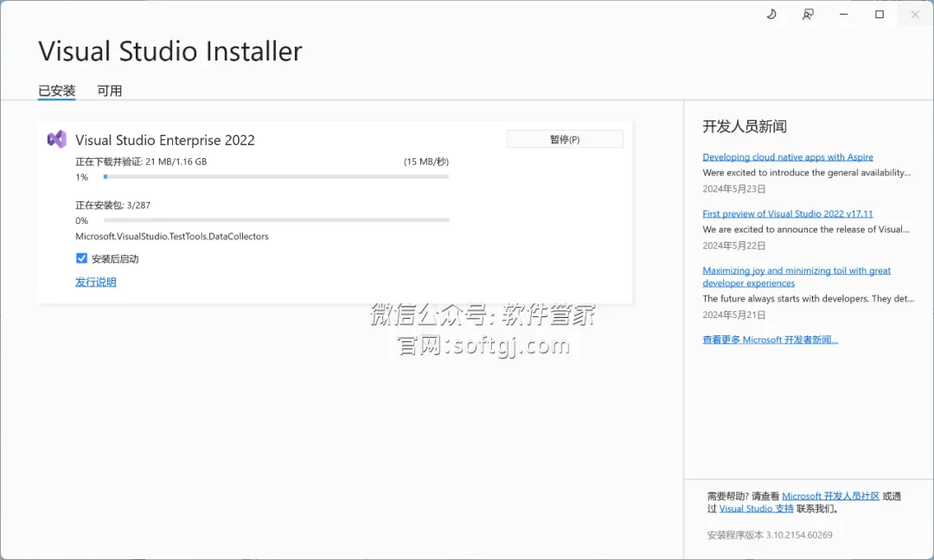Click the Visual Studio Enterprise 2022 title

(165, 141)
